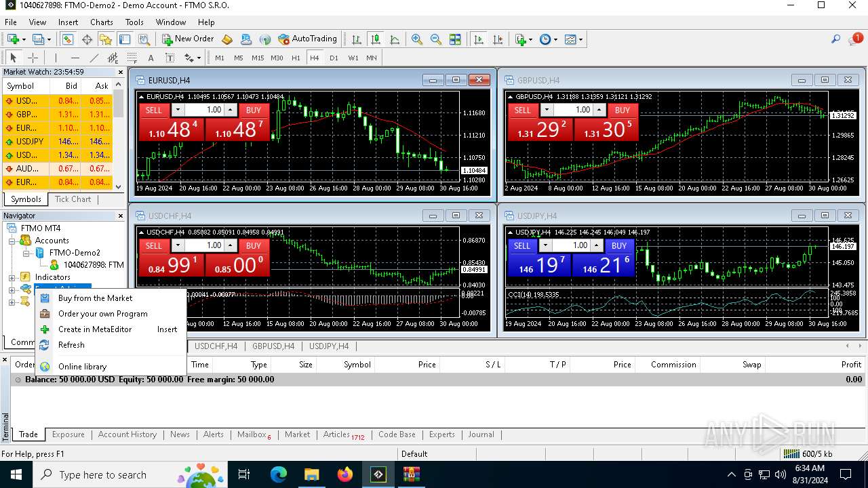This screenshot has width=868, height=488.
Task: Switch chart to bar chart icon
Action: (356, 39)
